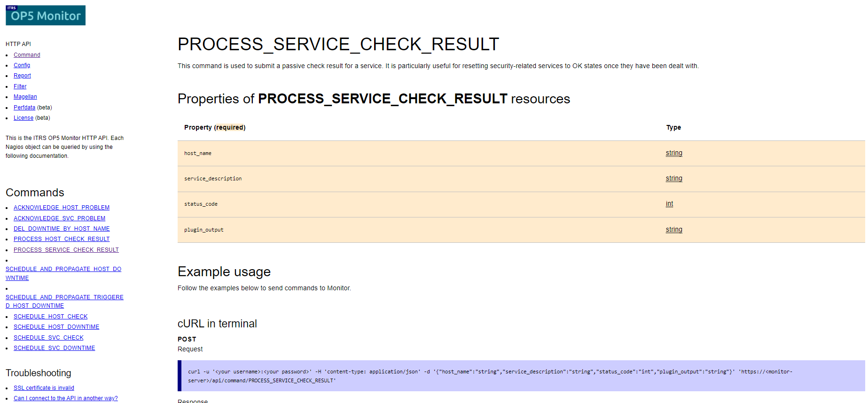
Task: Open SCHEDULE_HOST_DOWNTIME command
Action: click(56, 327)
